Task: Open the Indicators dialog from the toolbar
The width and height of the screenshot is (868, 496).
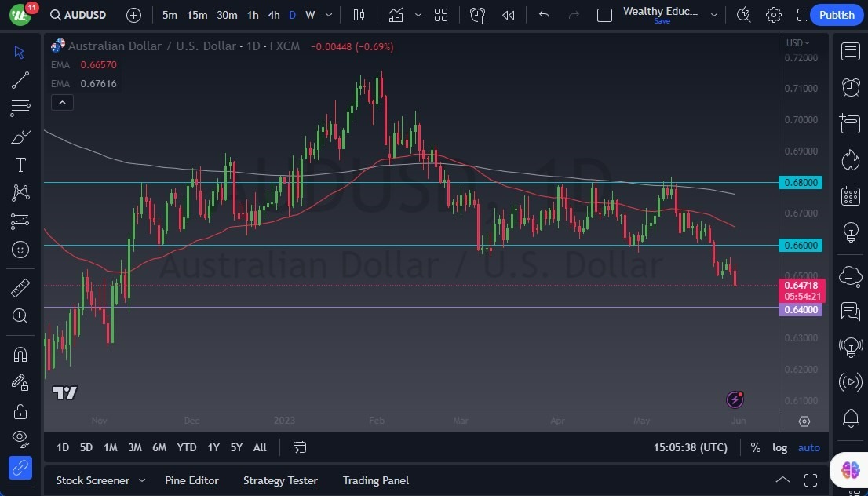Action: click(395, 14)
